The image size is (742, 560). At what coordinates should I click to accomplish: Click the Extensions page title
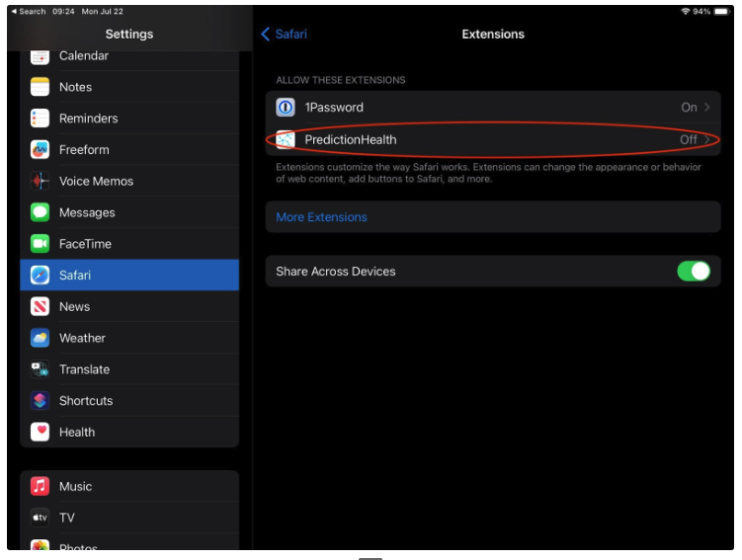(x=493, y=34)
